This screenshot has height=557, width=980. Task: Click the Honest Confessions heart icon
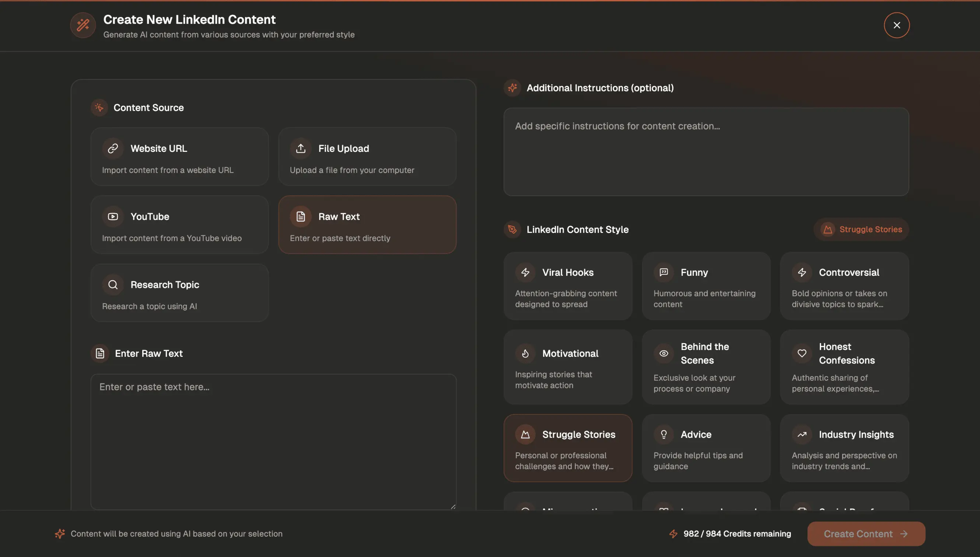(x=802, y=354)
